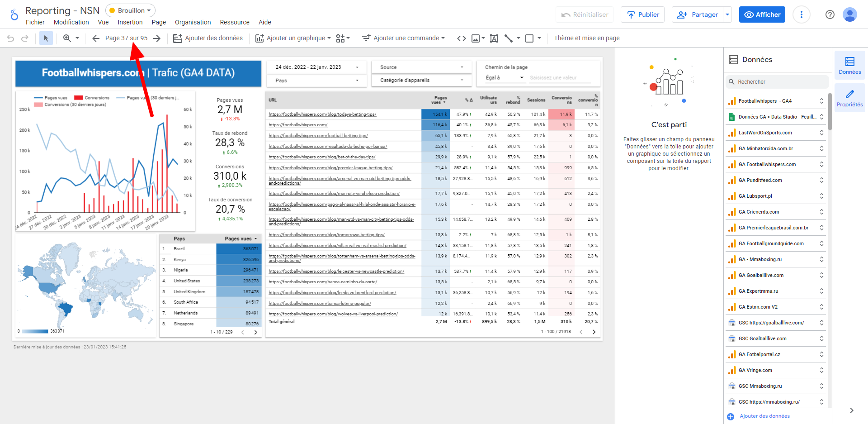This screenshot has width=868, height=424.
Task: Open the Insertion menu
Action: [130, 22]
